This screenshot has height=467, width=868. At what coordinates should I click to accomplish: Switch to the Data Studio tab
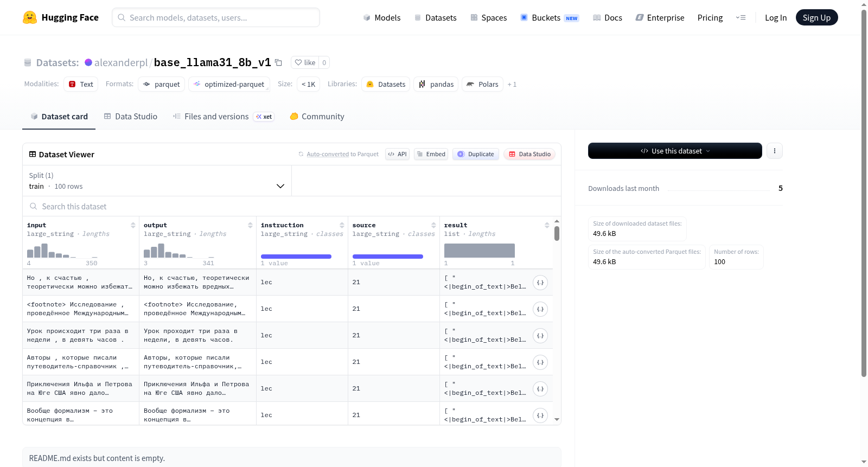click(x=131, y=117)
